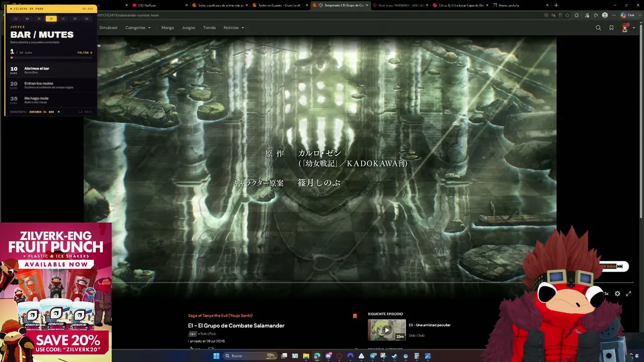
Task: Open Calculator from the taskbar
Action: click(417, 356)
